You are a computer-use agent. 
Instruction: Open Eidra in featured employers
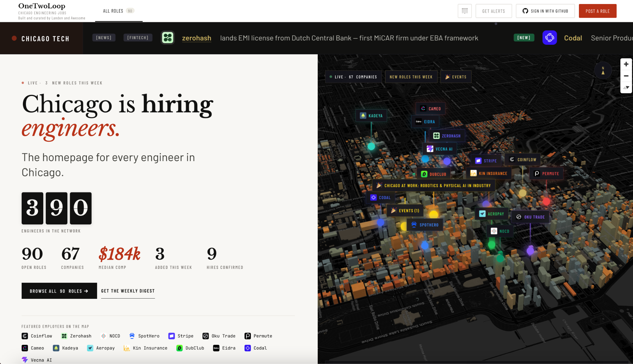(224, 348)
